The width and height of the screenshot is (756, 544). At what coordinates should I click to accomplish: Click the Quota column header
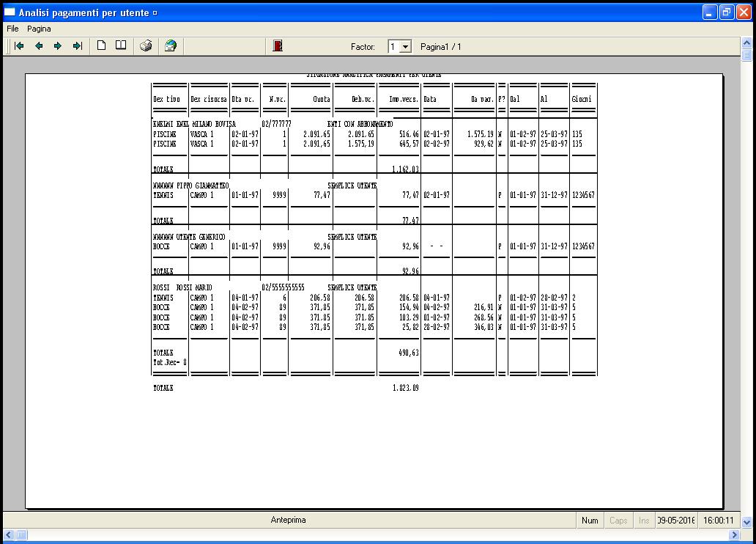click(322, 99)
